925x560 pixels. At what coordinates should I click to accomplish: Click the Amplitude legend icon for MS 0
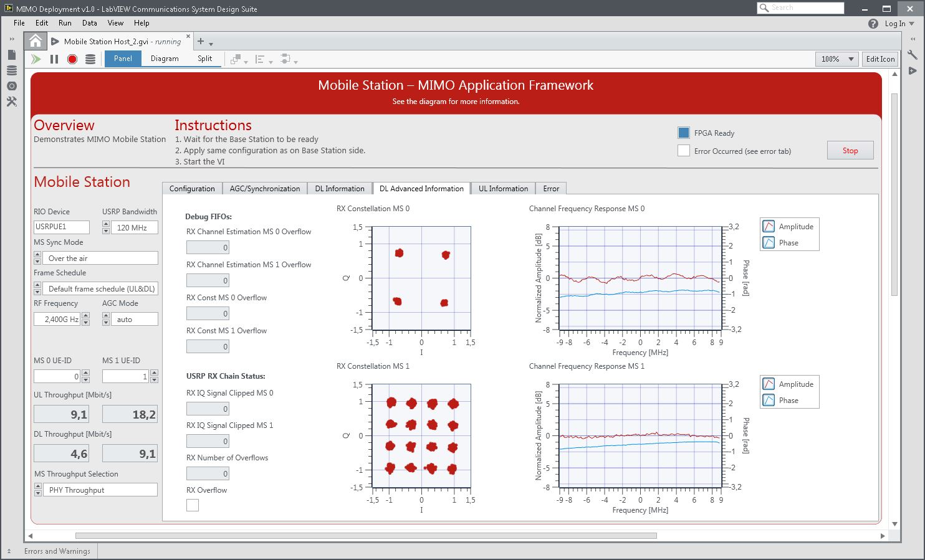pos(769,227)
